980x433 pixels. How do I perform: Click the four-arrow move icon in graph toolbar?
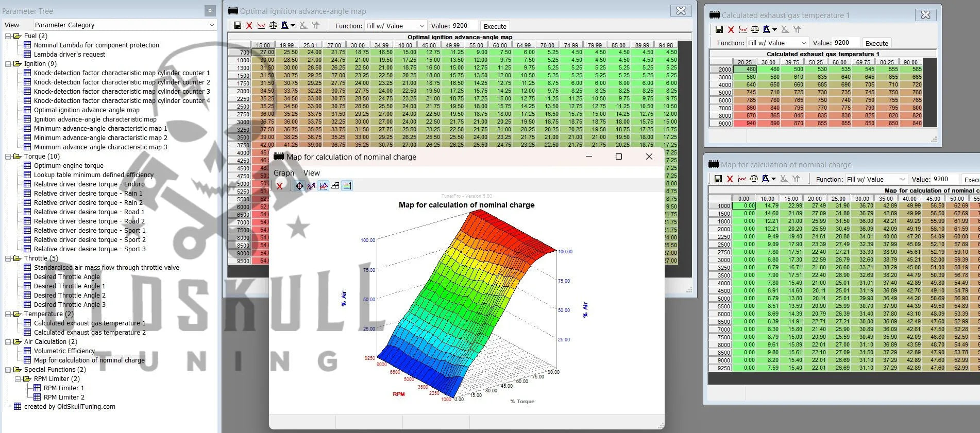(299, 186)
